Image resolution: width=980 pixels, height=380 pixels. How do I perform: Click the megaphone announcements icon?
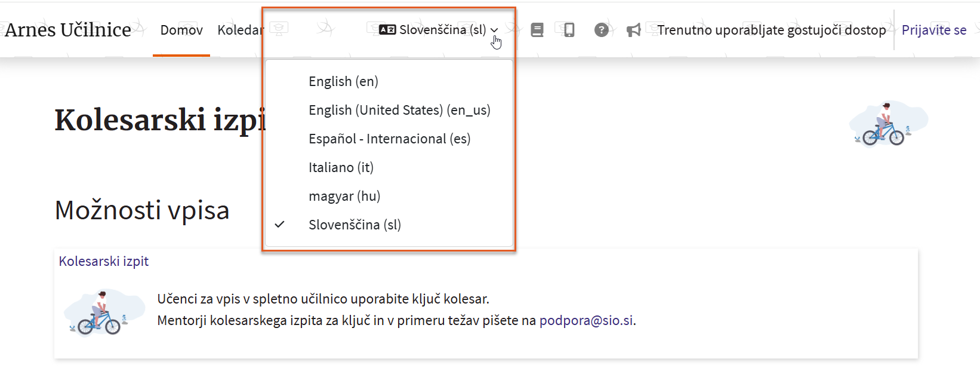tap(633, 30)
